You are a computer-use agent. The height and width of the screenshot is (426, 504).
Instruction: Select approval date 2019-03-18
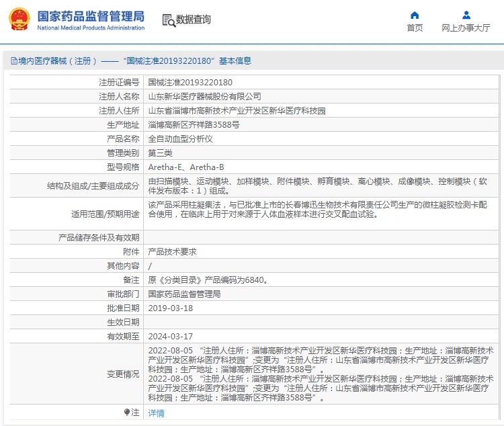tap(171, 308)
